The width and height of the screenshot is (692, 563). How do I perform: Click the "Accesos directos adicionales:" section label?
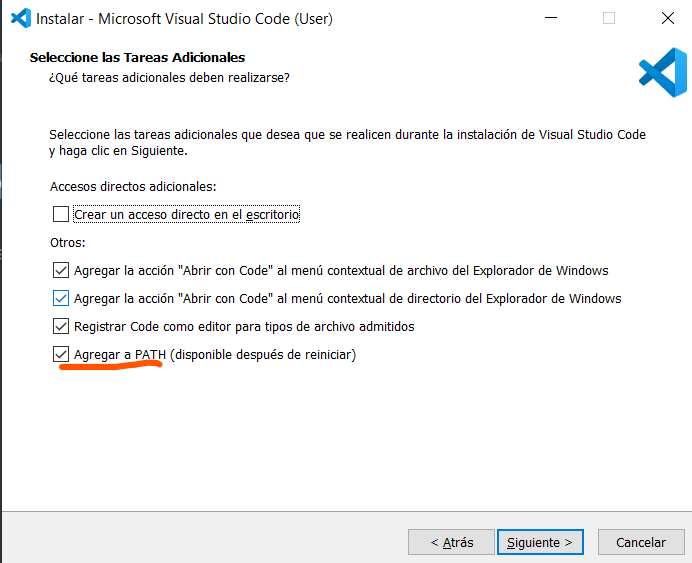[x=133, y=186]
